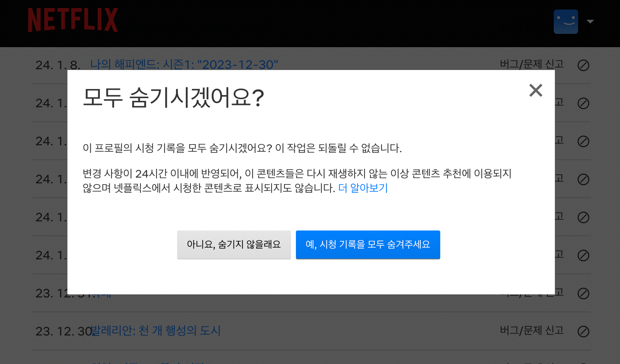This screenshot has height=364, width=620.
Task: Click "아니요, 숨기지 않을래요"
Action: [233, 245]
